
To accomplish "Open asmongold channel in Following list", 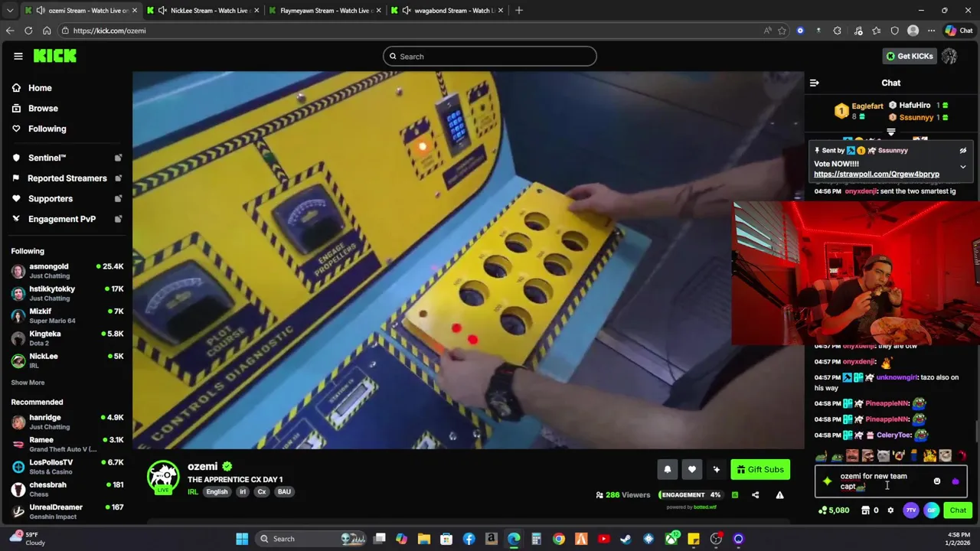I will (67, 271).
